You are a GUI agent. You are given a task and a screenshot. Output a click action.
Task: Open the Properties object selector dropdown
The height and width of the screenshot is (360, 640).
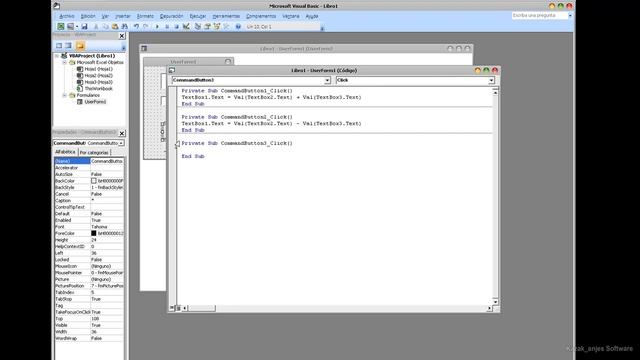(121, 143)
